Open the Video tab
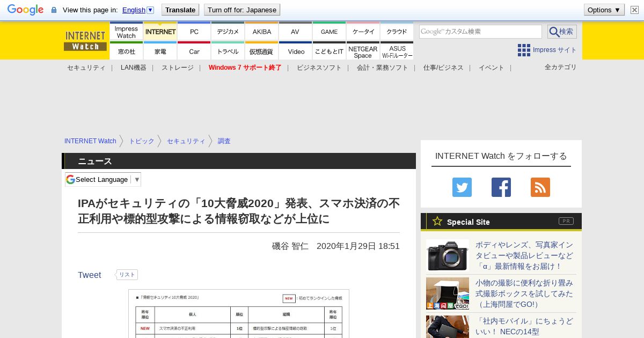The width and height of the screenshot is (644, 338). click(295, 52)
